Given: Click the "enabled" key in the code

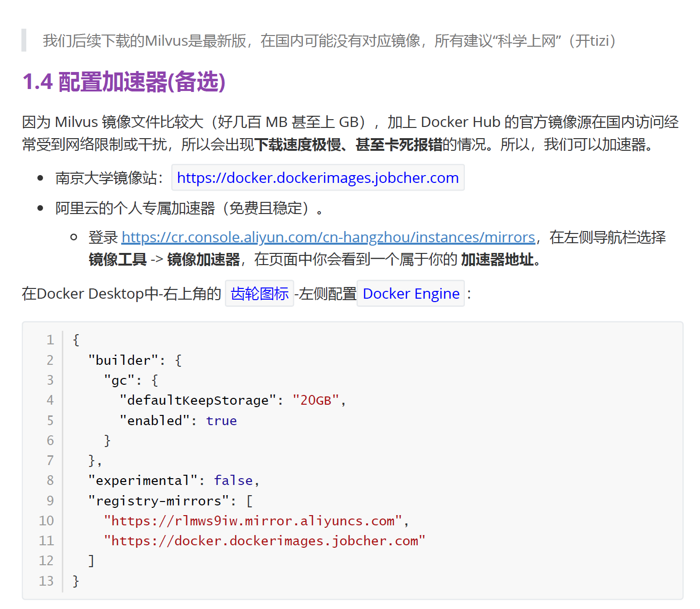Looking at the screenshot, I should point(155,420).
